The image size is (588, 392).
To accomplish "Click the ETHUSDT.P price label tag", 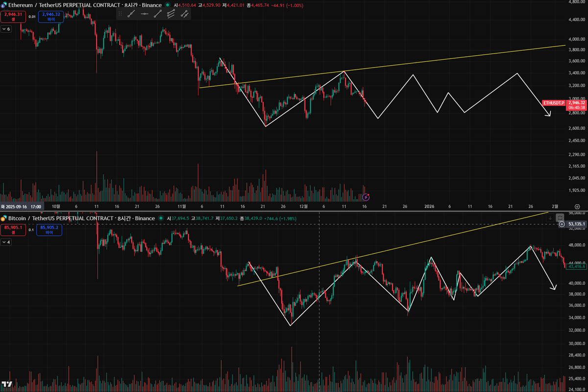I will 554,103.
